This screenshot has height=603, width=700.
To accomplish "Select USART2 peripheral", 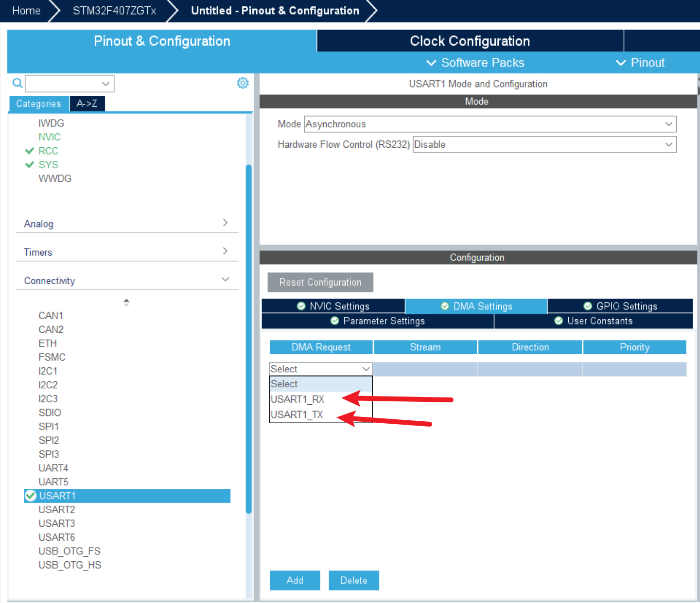I will click(57, 510).
